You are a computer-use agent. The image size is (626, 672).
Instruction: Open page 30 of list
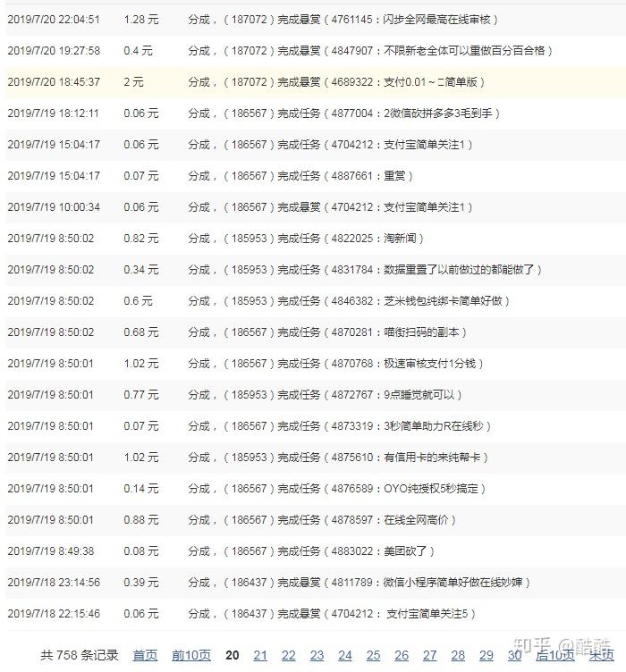[514, 655]
